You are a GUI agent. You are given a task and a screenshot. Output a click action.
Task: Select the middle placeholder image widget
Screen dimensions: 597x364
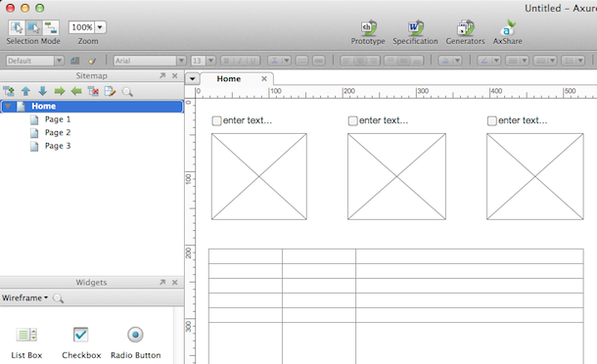click(396, 176)
